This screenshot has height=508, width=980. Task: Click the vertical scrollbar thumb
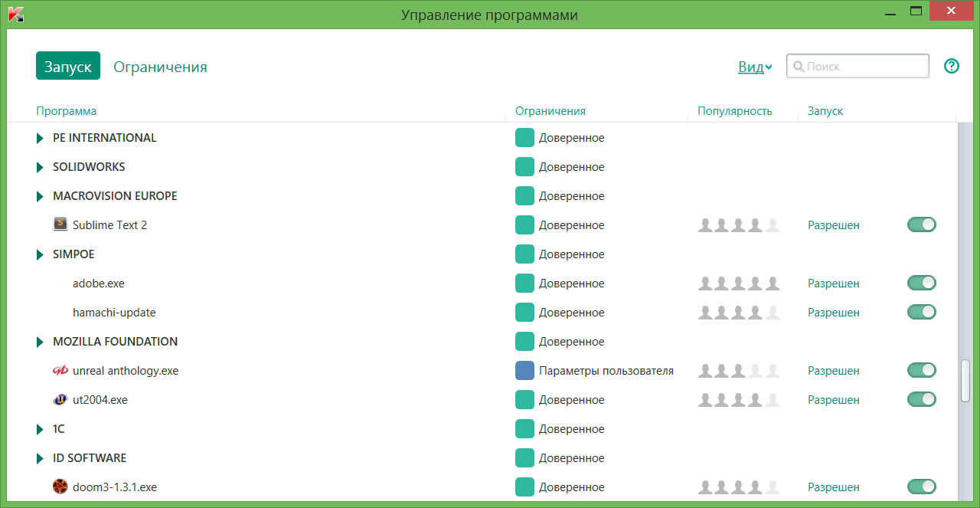pyautogui.click(x=965, y=380)
